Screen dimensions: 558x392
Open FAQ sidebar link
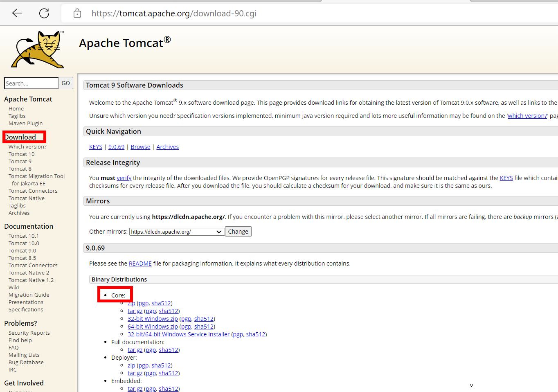(x=13, y=348)
